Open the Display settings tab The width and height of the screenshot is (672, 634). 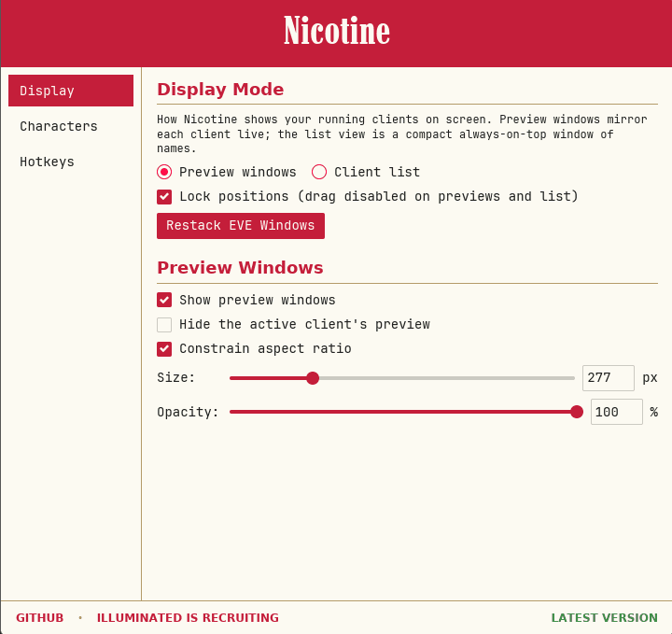(x=71, y=91)
